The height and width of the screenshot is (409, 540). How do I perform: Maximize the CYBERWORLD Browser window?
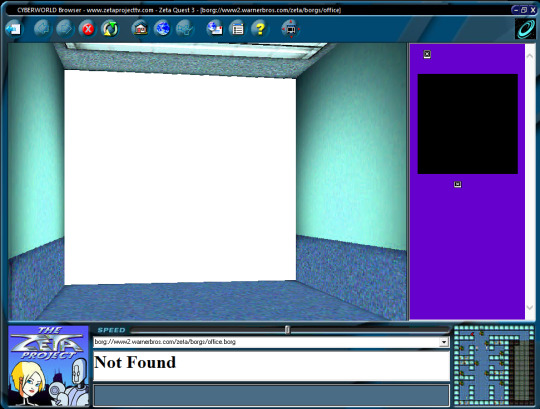pyautogui.click(x=524, y=10)
